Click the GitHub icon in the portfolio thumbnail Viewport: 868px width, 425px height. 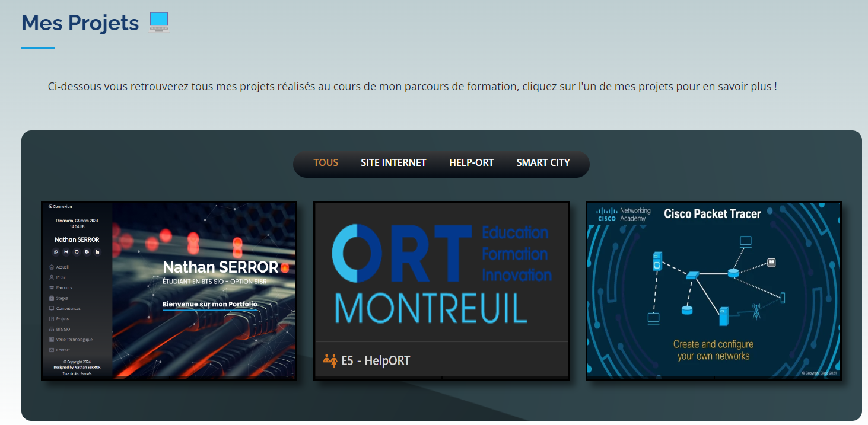pos(77,252)
